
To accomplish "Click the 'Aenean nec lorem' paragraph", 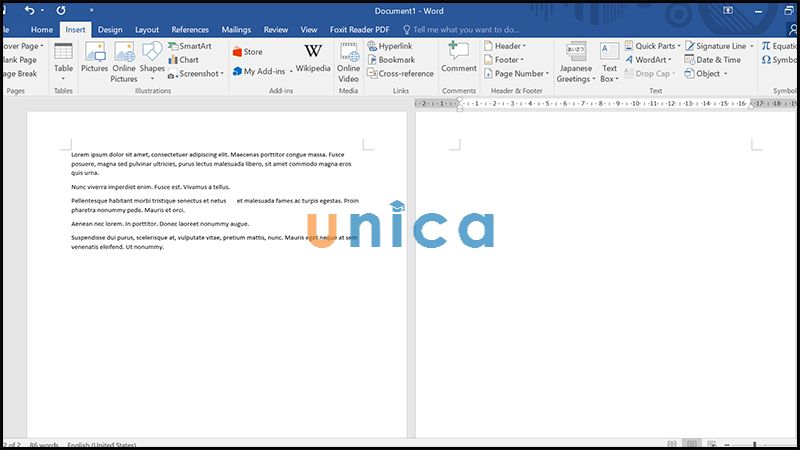I will pos(160,223).
